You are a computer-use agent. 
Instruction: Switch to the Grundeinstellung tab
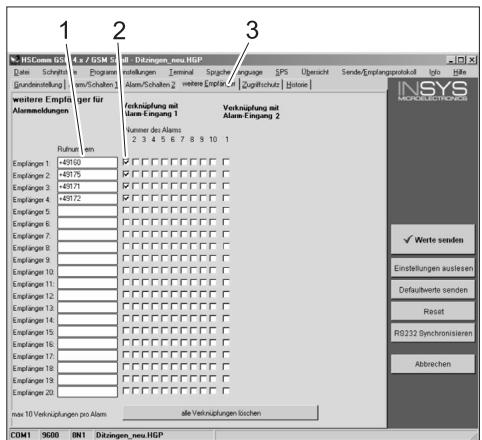click(x=38, y=85)
